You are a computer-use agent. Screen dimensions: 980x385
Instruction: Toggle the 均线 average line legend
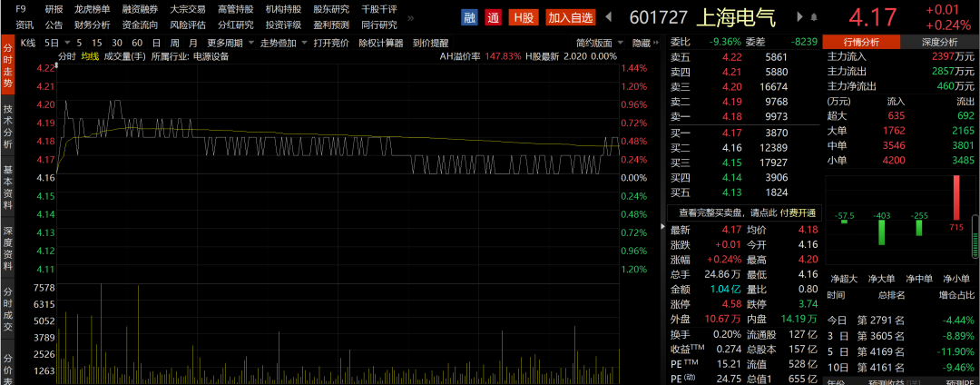90,56
